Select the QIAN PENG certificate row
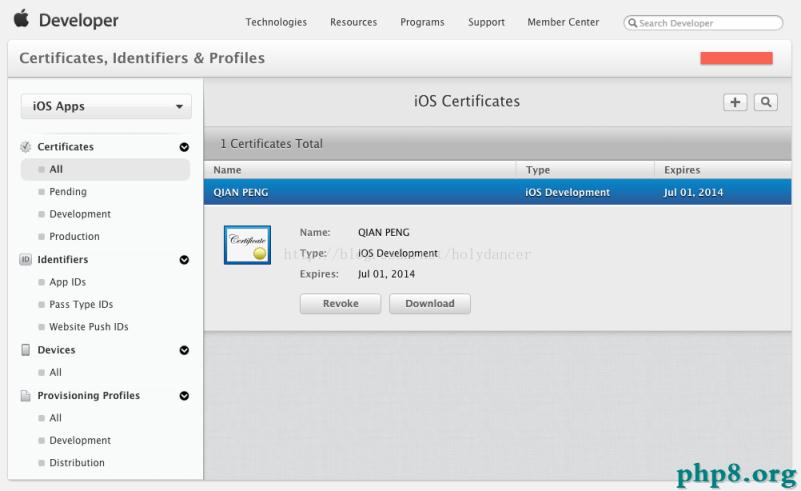 click(498, 192)
